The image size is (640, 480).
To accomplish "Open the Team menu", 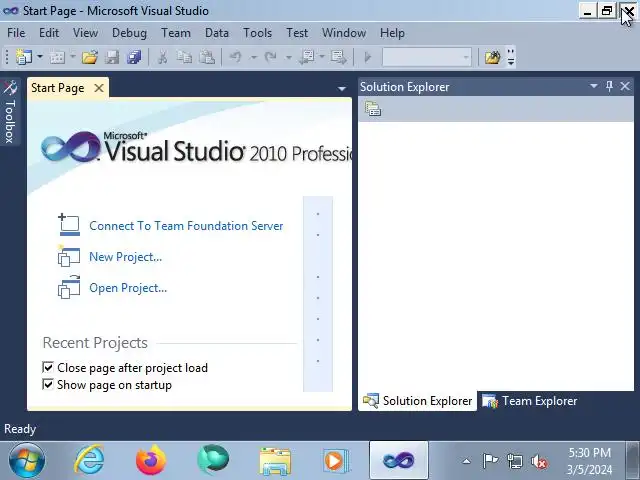I will tap(176, 33).
